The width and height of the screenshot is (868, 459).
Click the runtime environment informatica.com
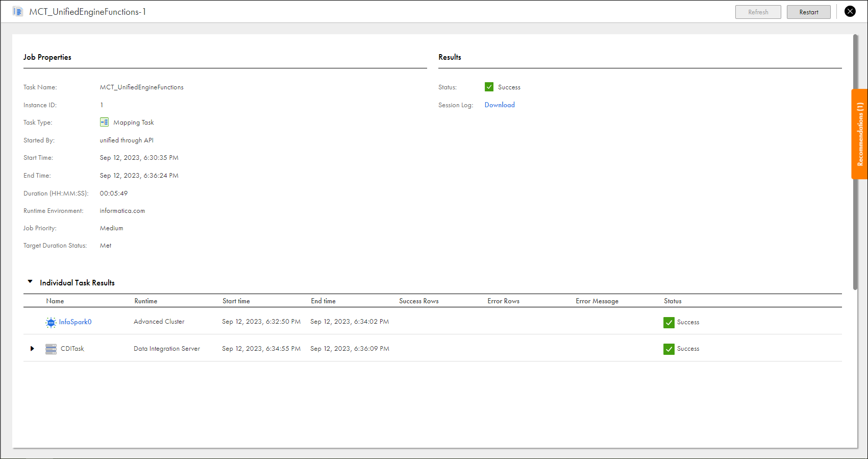tap(122, 211)
